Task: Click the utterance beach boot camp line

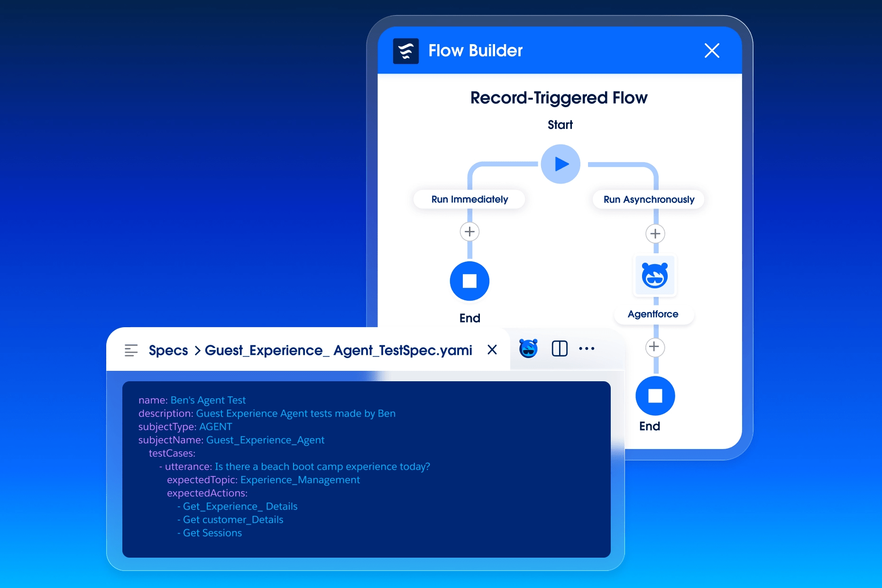Action: tap(294, 467)
